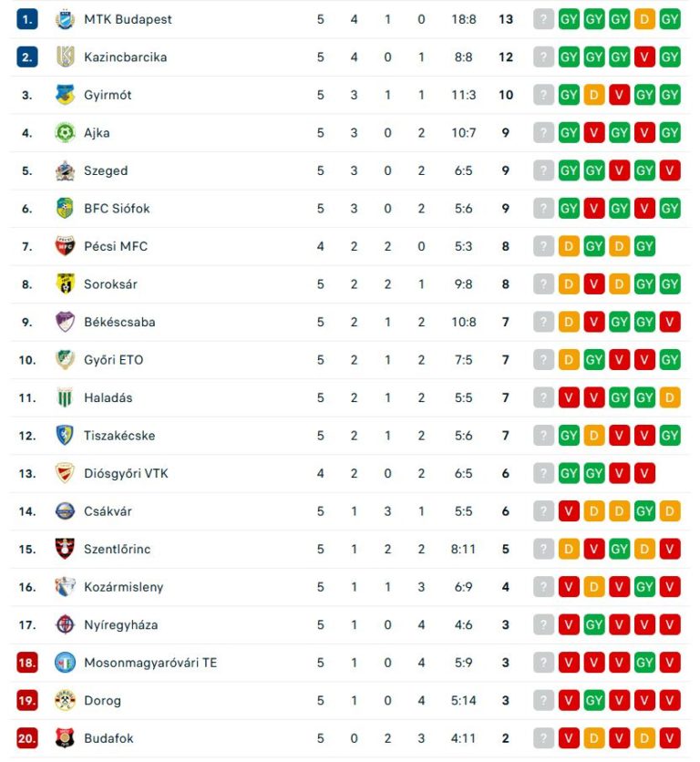The image size is (700, 762).
Task: Click the upcoming match question mark for Szeged
Action: click(x=543, y=170)
